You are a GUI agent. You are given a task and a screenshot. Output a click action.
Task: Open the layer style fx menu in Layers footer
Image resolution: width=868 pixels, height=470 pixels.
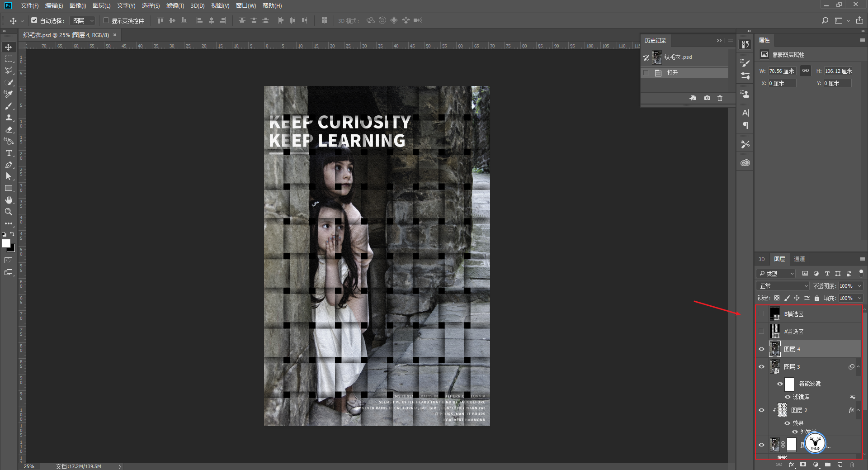(791, 465)
